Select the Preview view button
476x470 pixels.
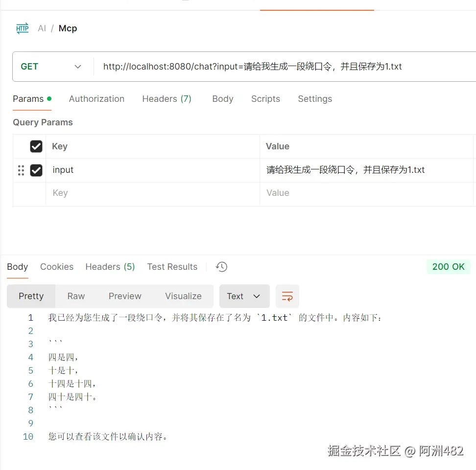pyautogui.click(x=125, y=296)
